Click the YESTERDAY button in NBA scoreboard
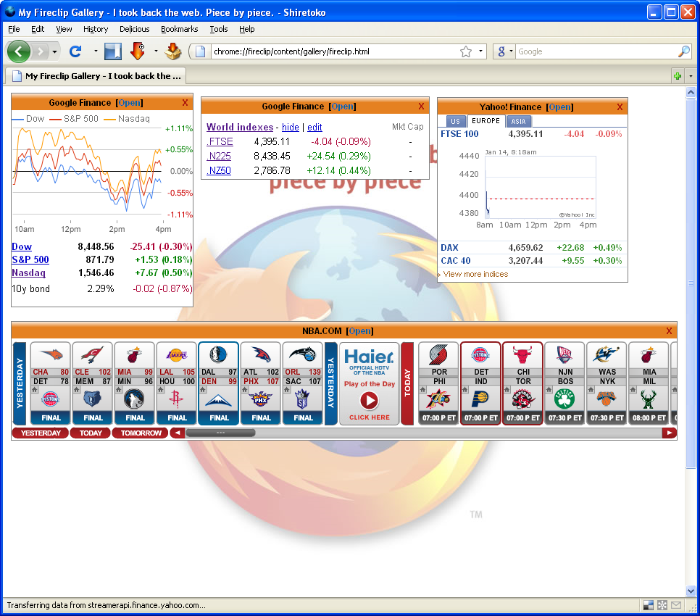The width and height of the screenshot is (700, 616). pyautogui.click(x=41, y=433)
